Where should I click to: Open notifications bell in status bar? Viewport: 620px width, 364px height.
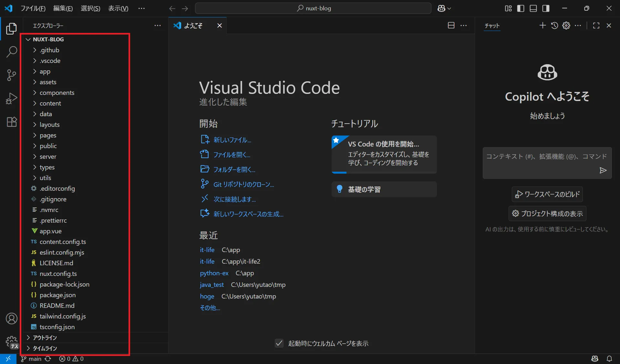tap(609, 359)
